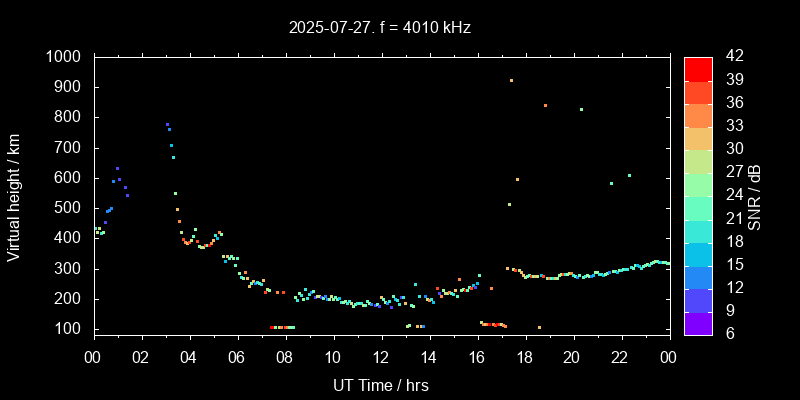Choose the blue swatch between 12 and 15 dB
Image resolution: width=800 pixels, height=400 pixels.
(698, 277)
